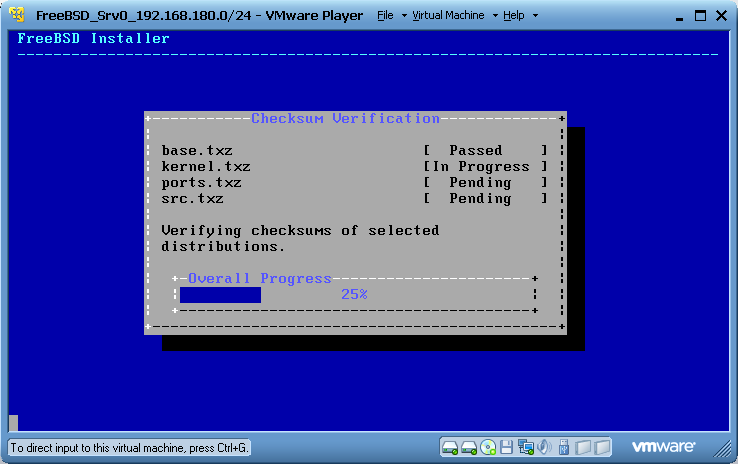Click the network adapter status icon
This screenshot has height=464, width=738.
pyautogui.click(x=525, y=447)
